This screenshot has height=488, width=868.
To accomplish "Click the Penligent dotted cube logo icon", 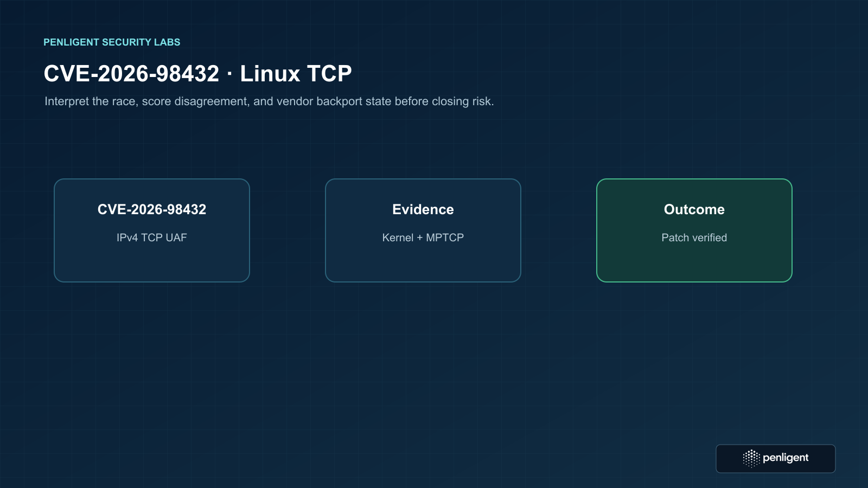I will click(751, 458).
